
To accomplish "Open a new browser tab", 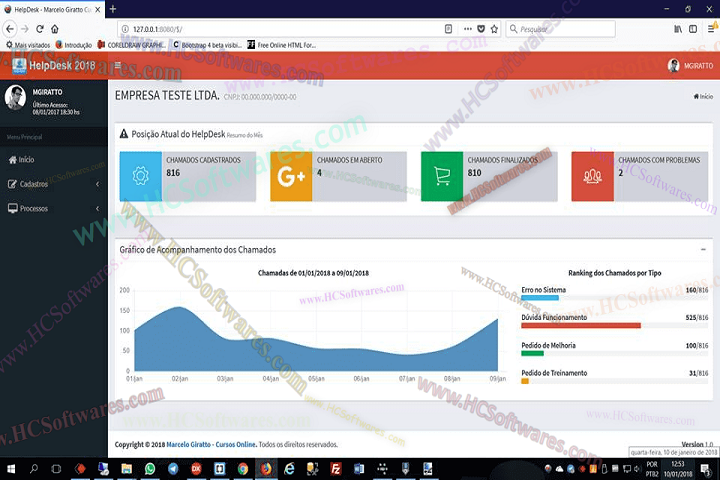I will [x=113, y=9].
